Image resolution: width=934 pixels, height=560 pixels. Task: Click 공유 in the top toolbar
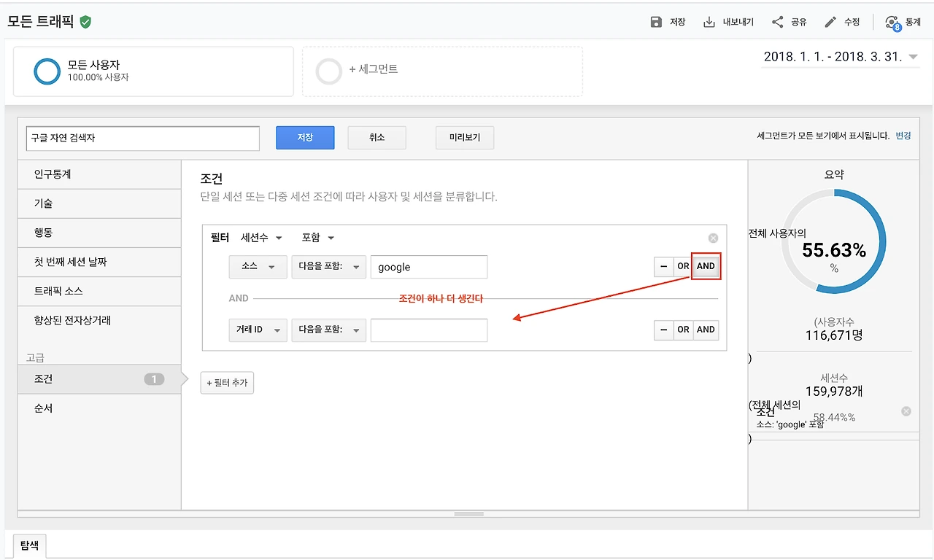799,23
